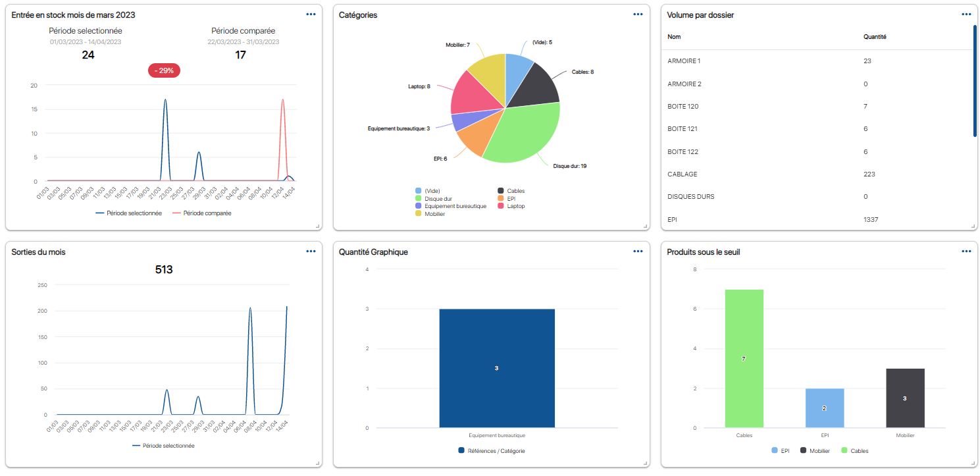Click resize handle of Catégories widget
The width and height of the screenshot is (980, 476).
pyautogui.click(x=645, y=226)
